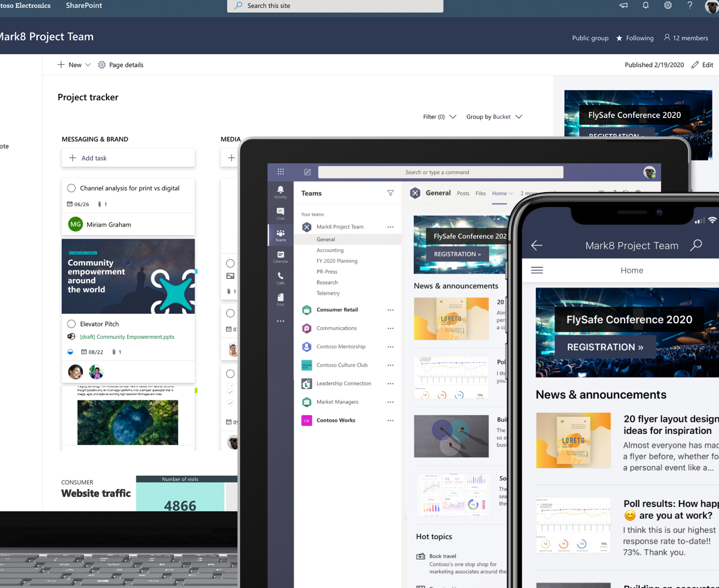719x588 pixels.
Task: Tap REGISTRATION on the phone banner
Action: pos(605,347)
